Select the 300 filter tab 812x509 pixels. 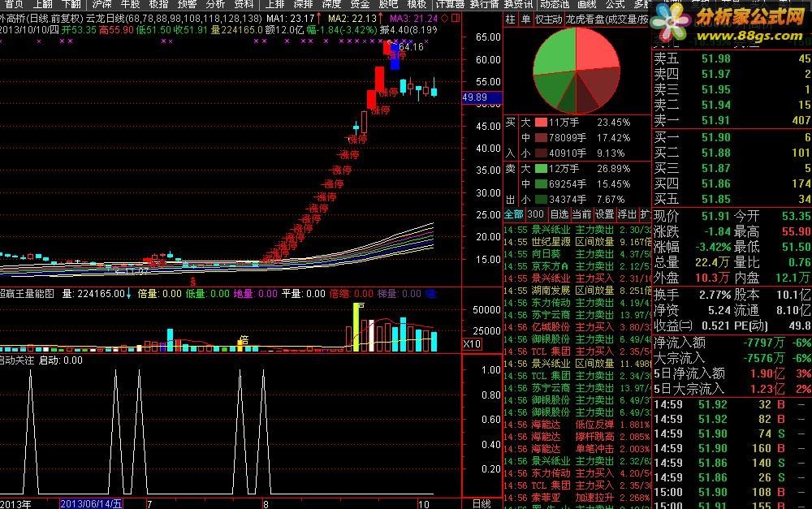tap(535, 214)
